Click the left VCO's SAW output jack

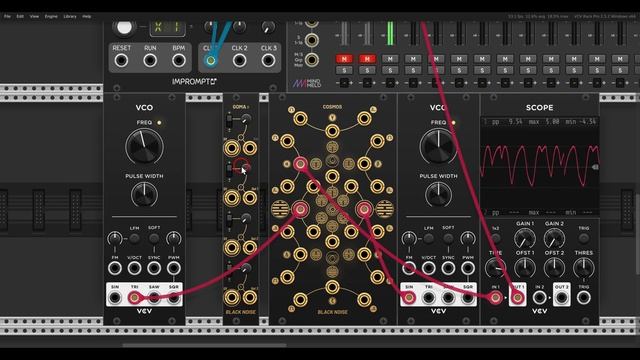click(154, 298)
